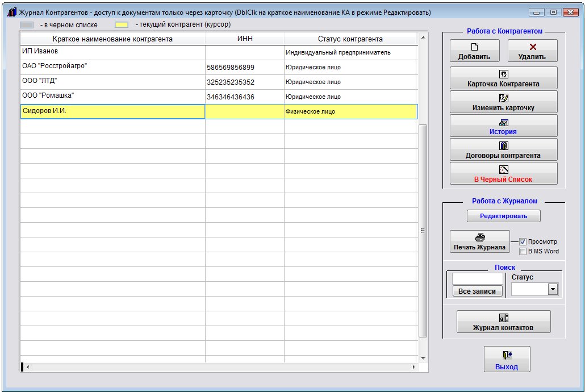Image resolution: width=585 pixels, height=392 pixels.
Task: Click the search text field in Поиск
Action: pos(477,279)
